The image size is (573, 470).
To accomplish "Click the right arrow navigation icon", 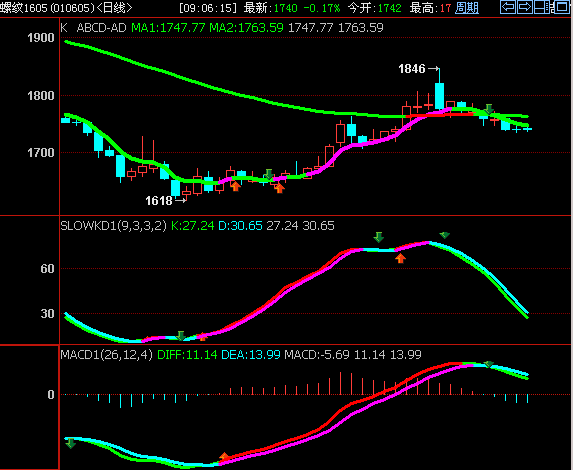I will click(524, 7).
